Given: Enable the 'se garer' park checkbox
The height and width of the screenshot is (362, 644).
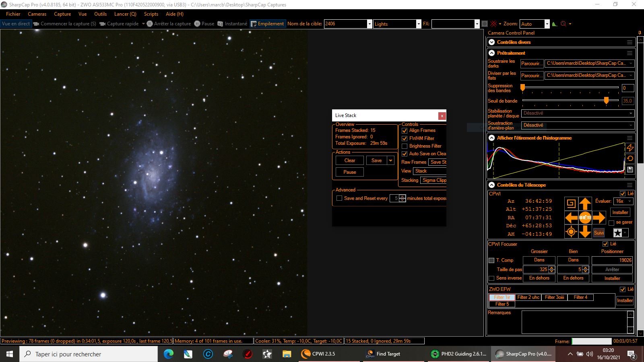Looking at the screenshot, I should click(x=611, y=222).
